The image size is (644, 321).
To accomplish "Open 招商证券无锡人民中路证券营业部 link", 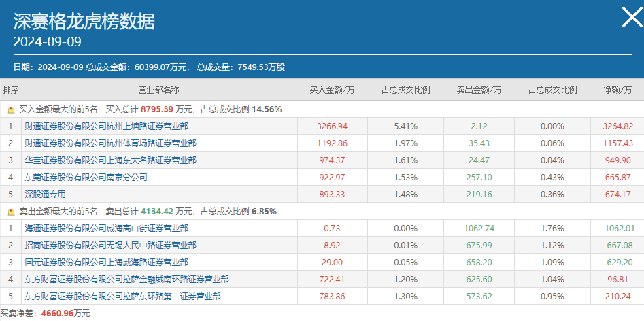I will tap(110, 246).
